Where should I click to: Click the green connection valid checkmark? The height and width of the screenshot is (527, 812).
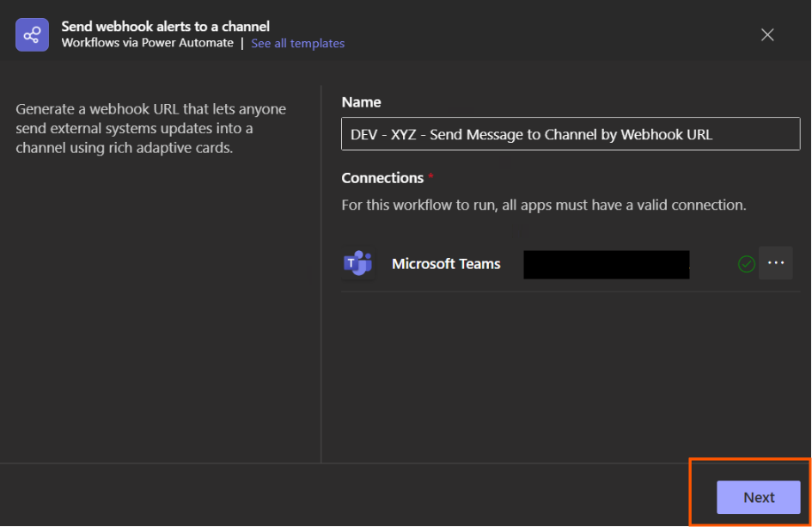coord(746,264)
